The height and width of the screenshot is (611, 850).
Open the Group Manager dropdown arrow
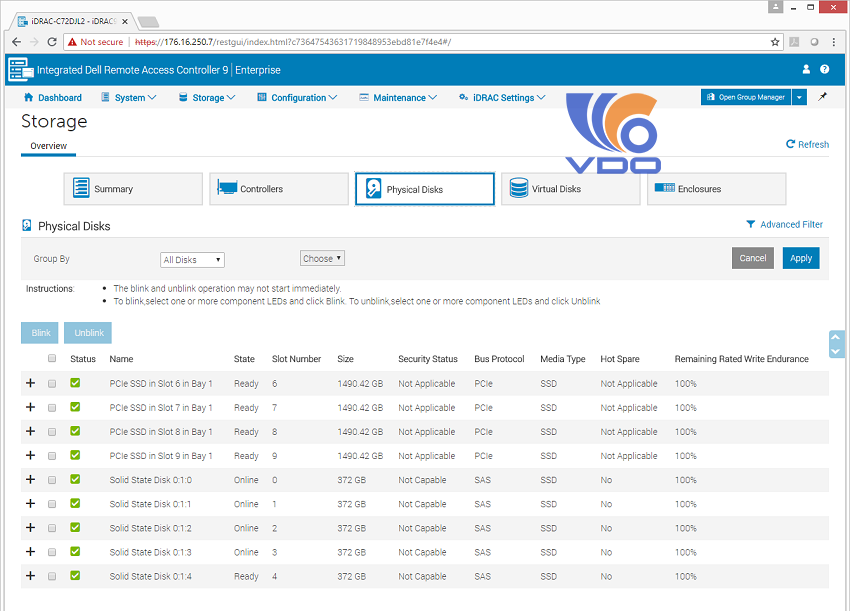(x=799, y=97)
